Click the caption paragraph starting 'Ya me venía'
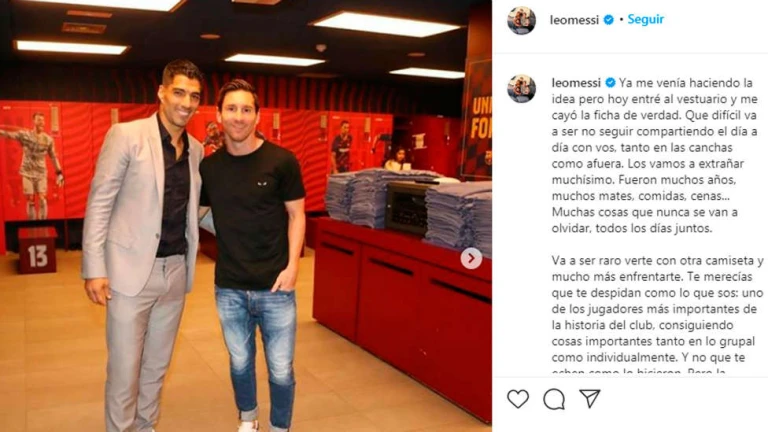 tap(655, 155)
